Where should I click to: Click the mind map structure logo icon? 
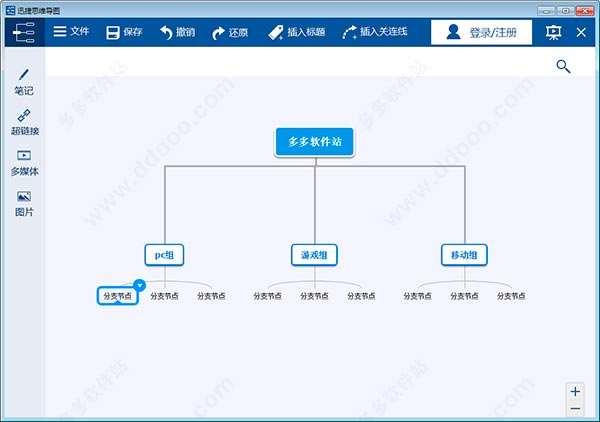pyautogui.click(x=24, y=33)
